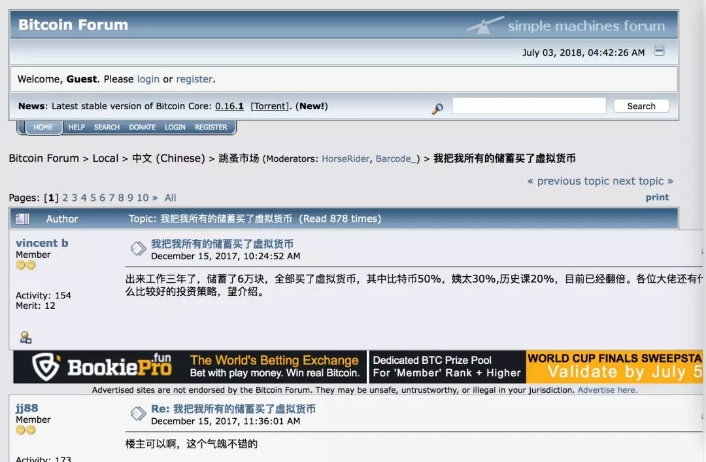
Task: Collapse the forum header with the minus icon
Action: point(659,51)
